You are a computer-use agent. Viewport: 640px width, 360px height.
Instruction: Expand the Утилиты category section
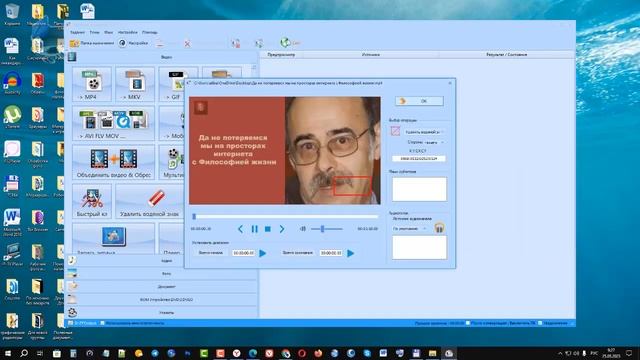coord(162,313)
